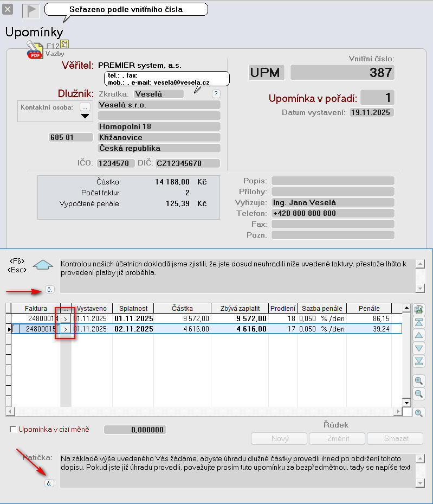Click the Excel export icon beside the table
This screenshot has height=504, width=433.
click(x=419, y=309)
